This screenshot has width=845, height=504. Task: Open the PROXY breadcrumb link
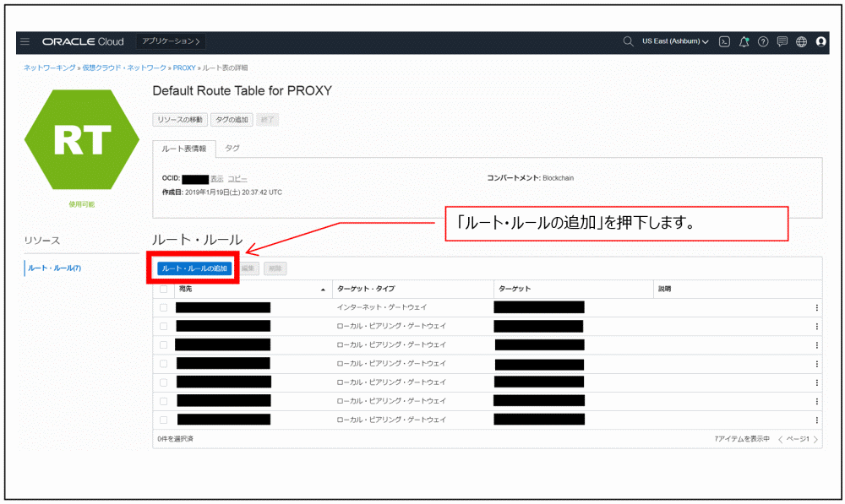click(184, 68)
